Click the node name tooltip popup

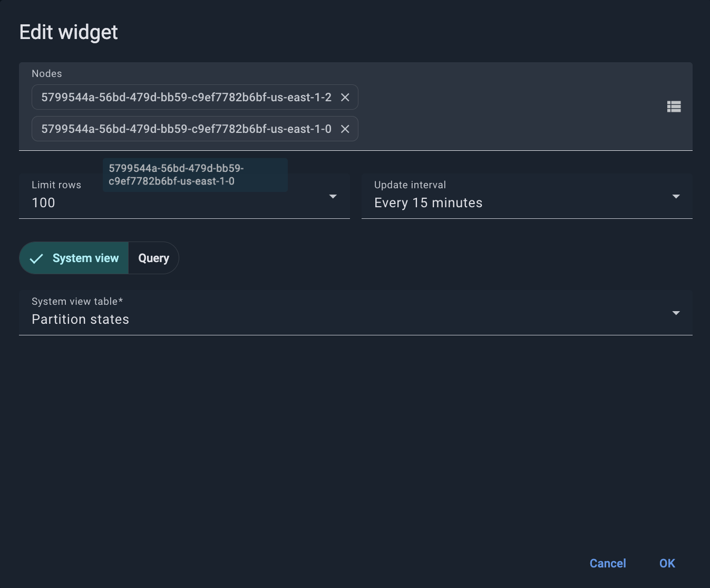pyautogui.click(x=195, y=175)
